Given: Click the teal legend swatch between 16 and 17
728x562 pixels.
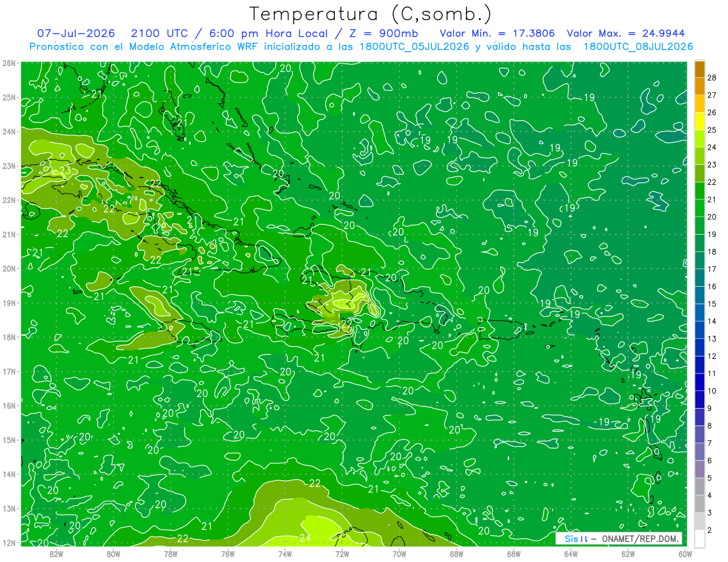Looking at the screenshot, I should 699,278.
